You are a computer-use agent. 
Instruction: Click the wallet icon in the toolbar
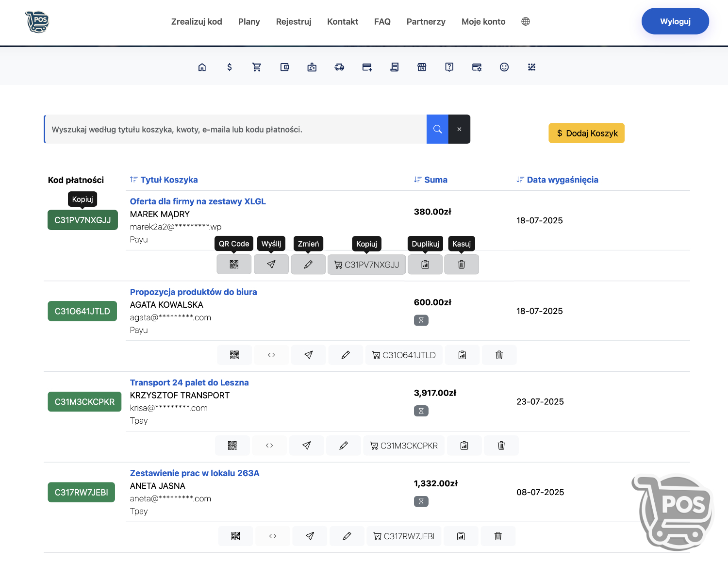284,67
